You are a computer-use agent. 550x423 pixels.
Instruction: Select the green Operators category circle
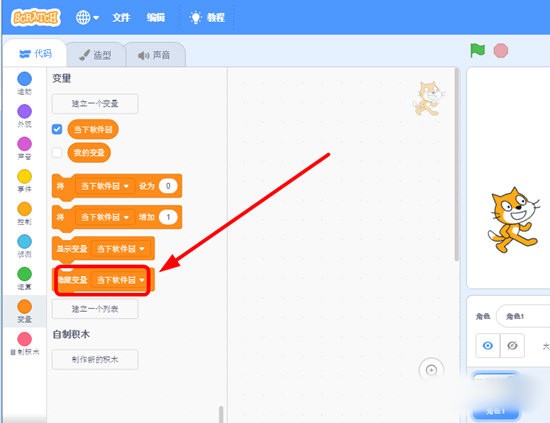tap(25, 274)
